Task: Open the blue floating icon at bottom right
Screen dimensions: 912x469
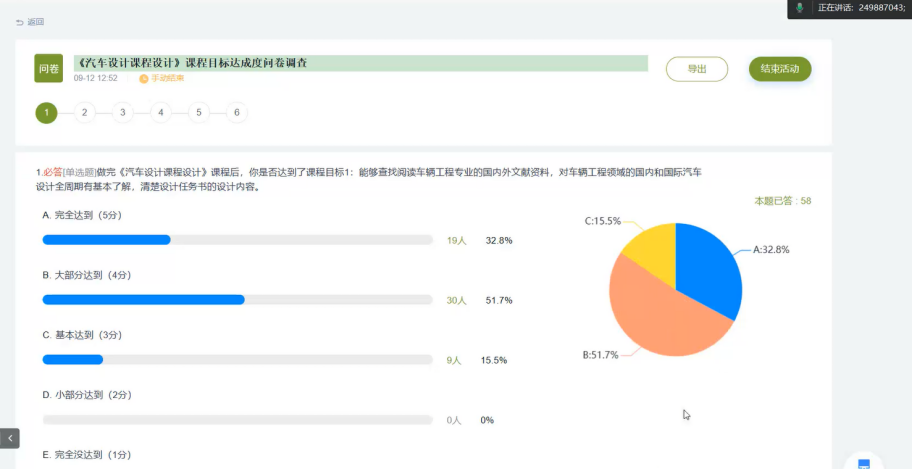Action: tap(863, 464)
